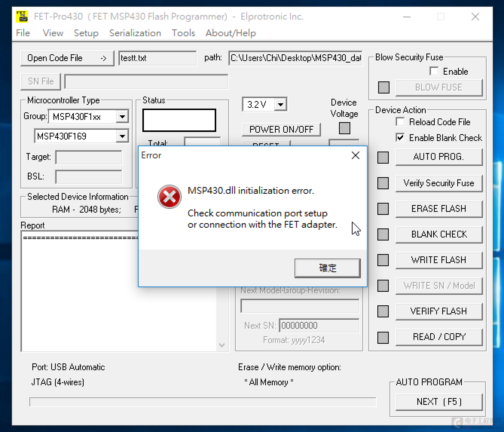Viewport: 504px width, 432px height.
Task: Minimize the FET-Pro430 window
Action: pyautogui.click(x=407, y=17)
